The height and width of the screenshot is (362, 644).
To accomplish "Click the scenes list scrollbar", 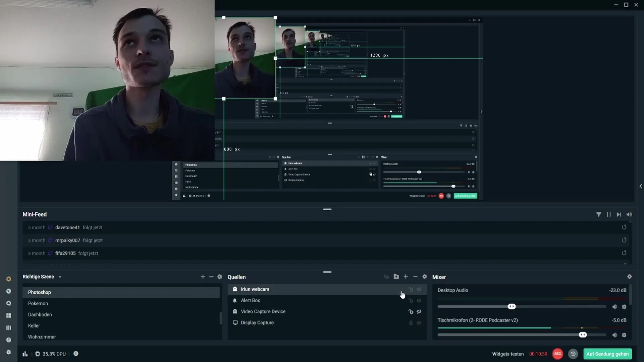I will tap(221, 318).
